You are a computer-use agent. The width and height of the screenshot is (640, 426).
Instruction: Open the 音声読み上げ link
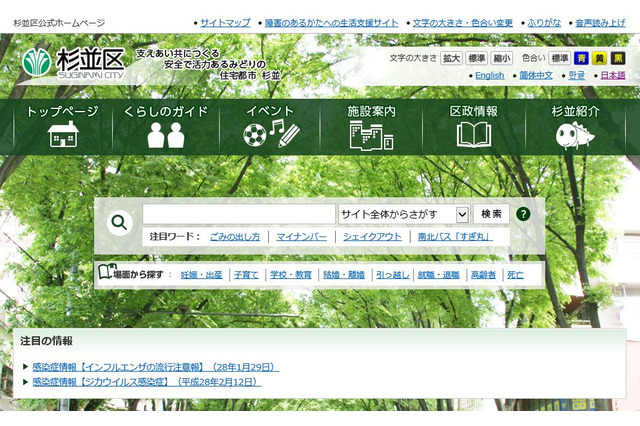600,23
